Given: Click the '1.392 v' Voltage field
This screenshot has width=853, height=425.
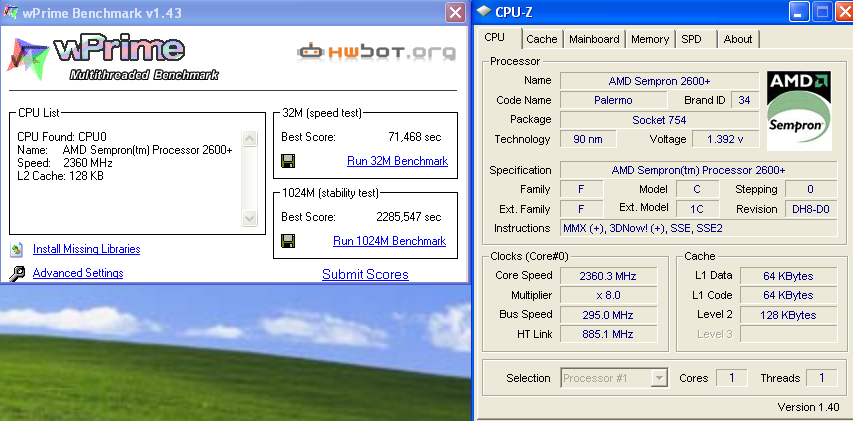Looking at the screenshot, I should (x=725, y=139).
